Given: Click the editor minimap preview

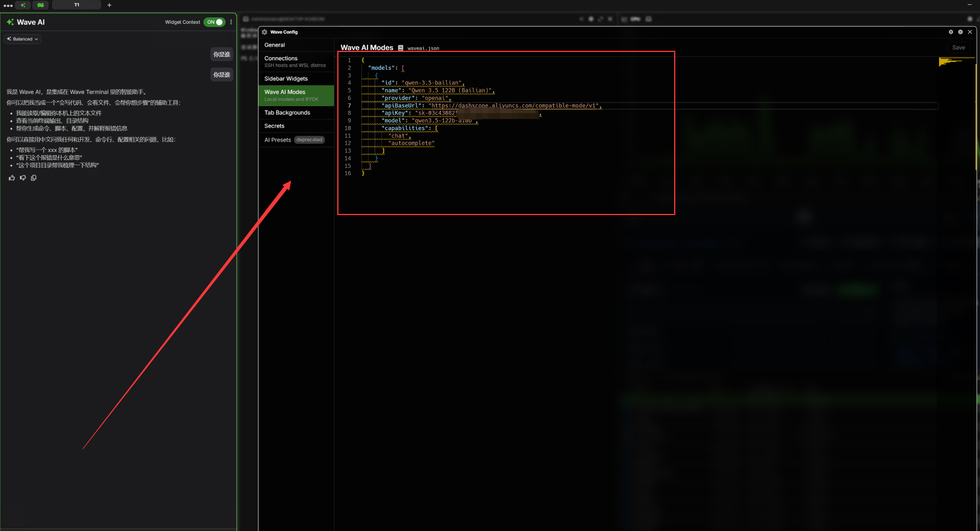Looking at the screenshot, I should 956,62.
